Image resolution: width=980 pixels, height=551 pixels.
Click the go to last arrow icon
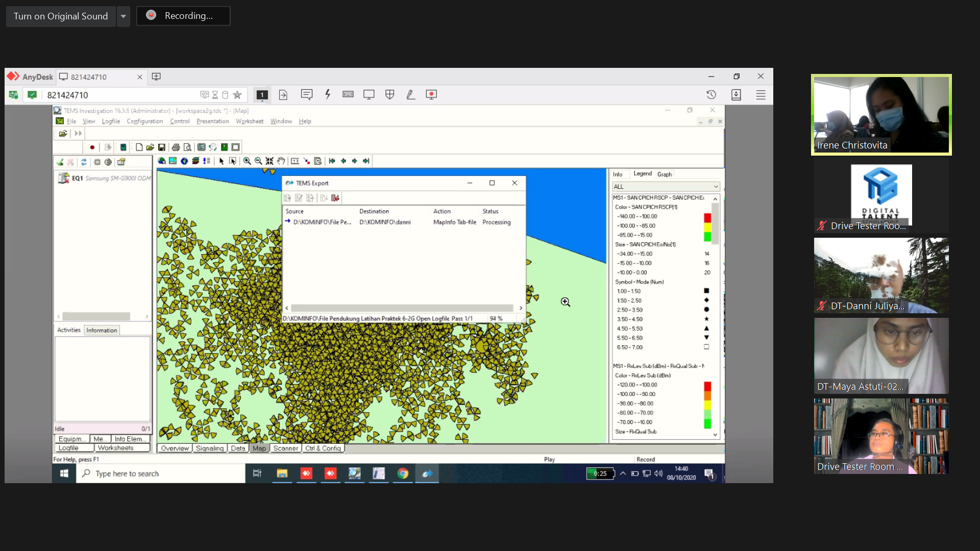[x=366, y=161]
